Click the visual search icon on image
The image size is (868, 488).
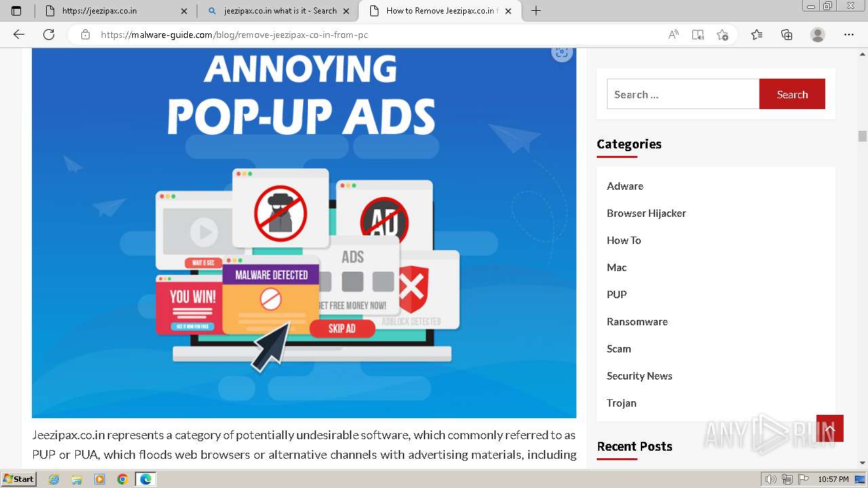coord(561,52)
